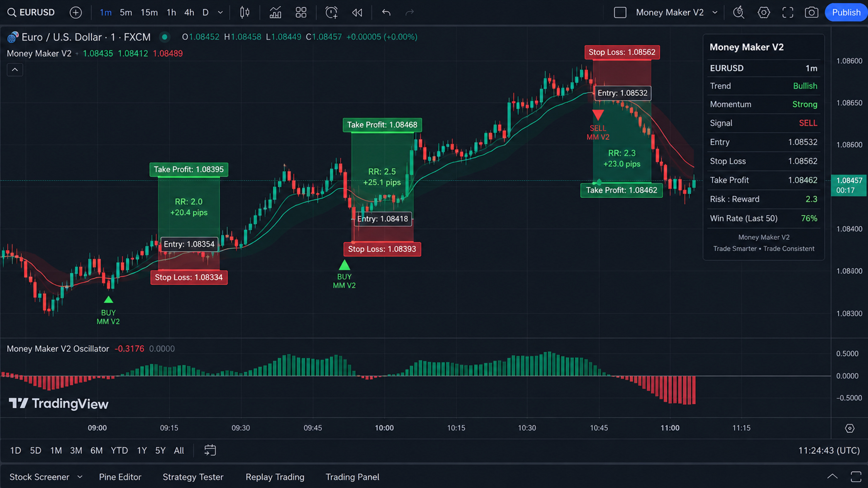Click the Publish button
This screenshot has width=868, height=488.
(x=846, y=13)
